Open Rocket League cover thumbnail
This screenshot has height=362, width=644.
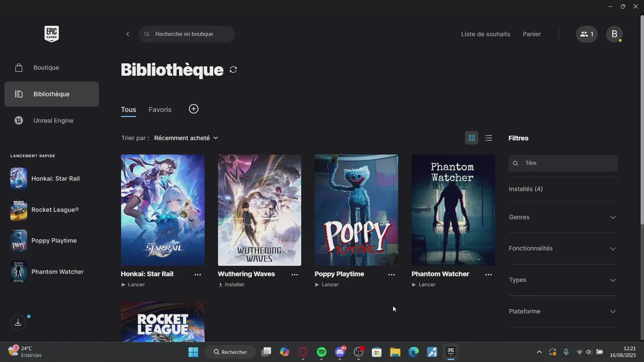pyautogui.click(x=163, y=322)
